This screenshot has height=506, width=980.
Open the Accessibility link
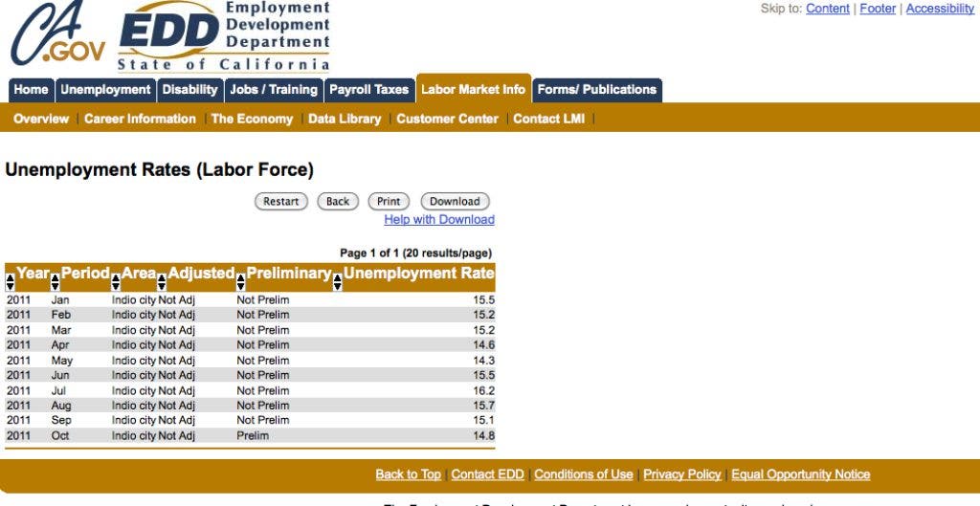click(940, 9)
